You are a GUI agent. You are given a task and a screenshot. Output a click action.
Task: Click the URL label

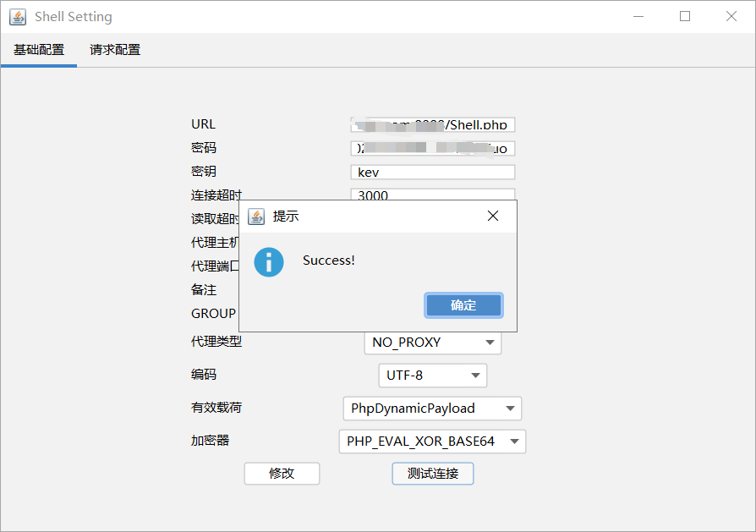(203, 124)
